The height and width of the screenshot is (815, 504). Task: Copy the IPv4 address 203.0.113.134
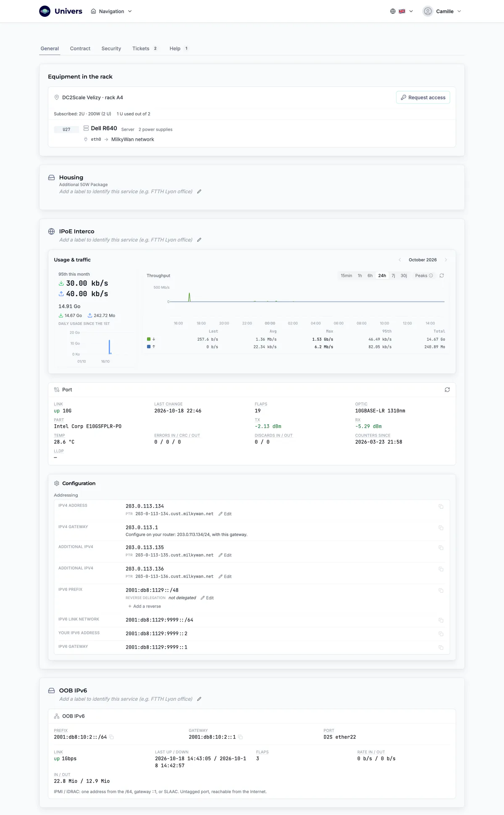point(441,507)
